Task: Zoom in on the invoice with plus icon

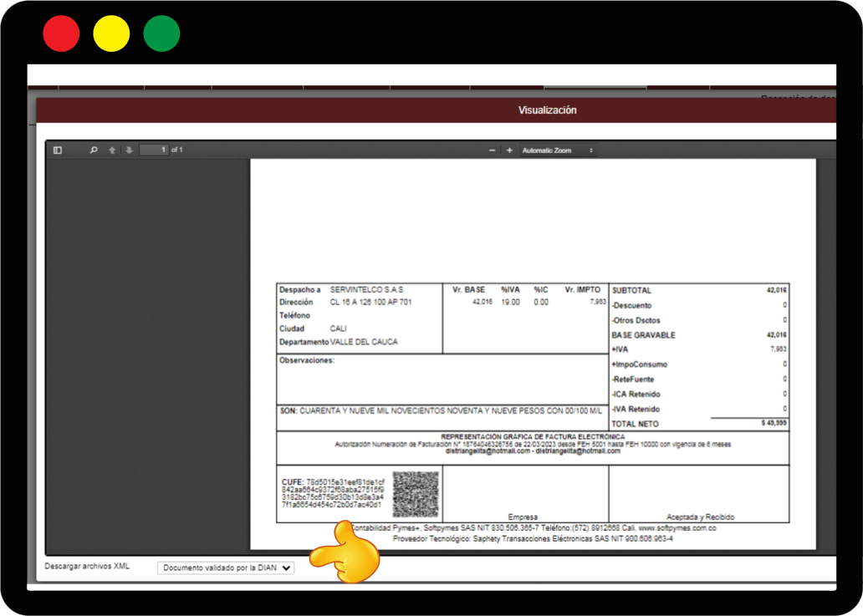Action: point(508,150)
